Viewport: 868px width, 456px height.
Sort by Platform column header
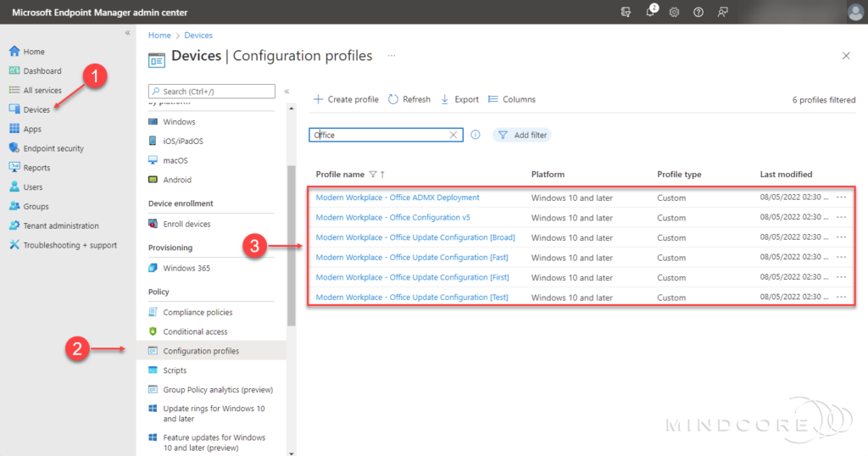[548, 175]
